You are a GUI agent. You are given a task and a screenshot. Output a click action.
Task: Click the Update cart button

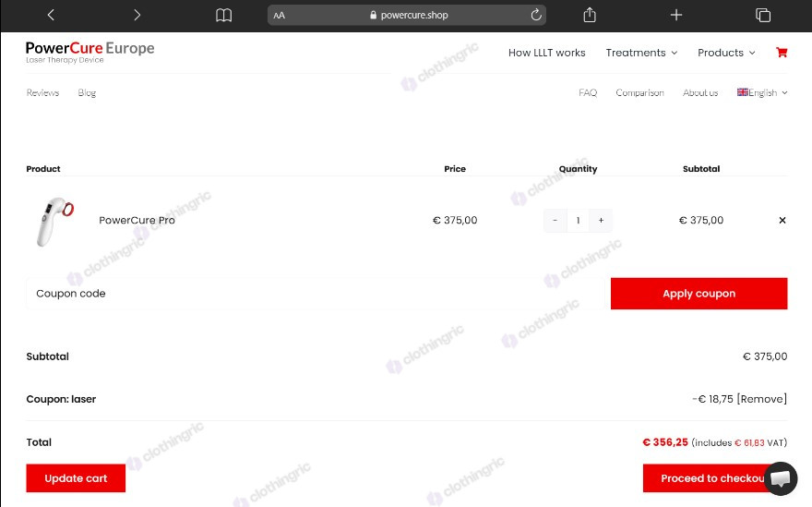coord(76,478)
